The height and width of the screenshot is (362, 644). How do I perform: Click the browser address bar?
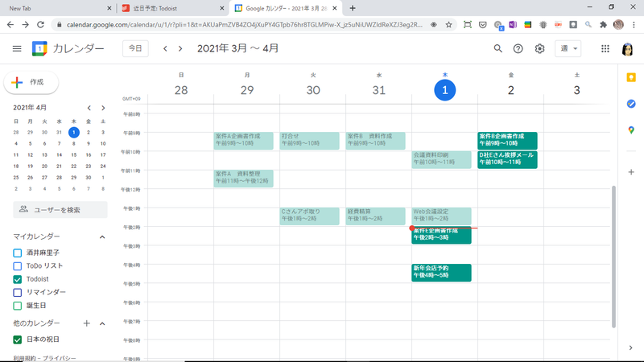coord(245,25)
